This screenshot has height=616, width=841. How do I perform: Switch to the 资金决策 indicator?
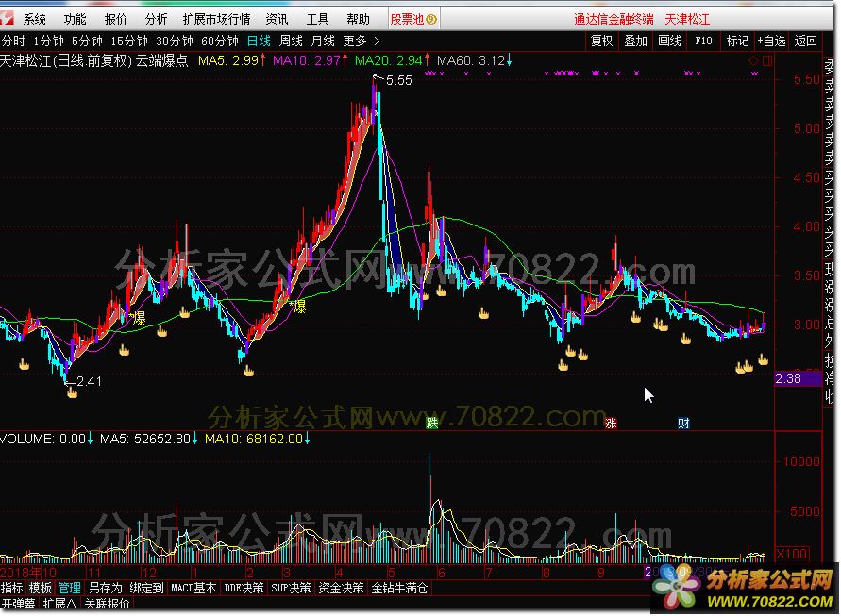(341, 588)
